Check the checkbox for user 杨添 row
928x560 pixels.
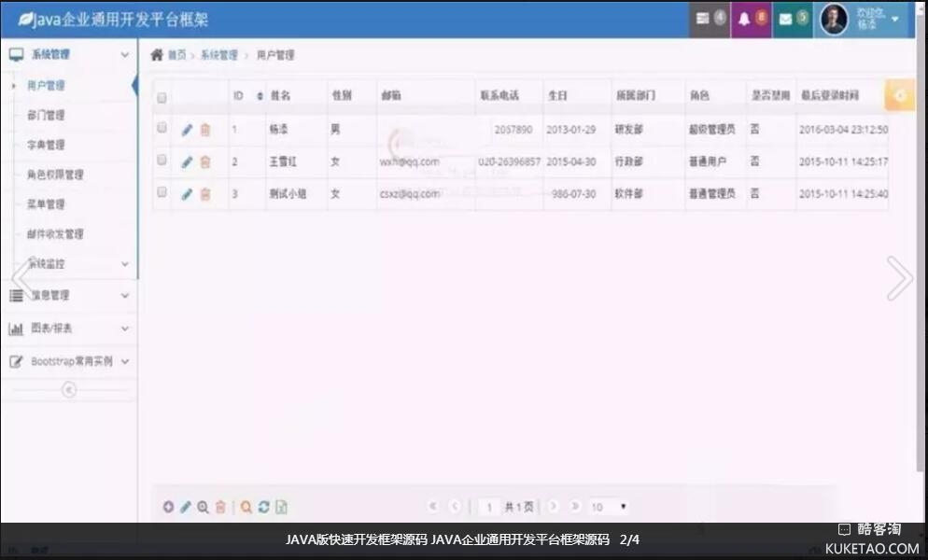pyautogui.click(x=162, y=128)
